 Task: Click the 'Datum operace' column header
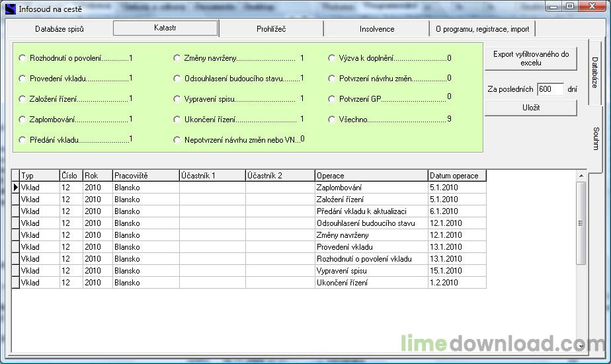(457, 176)
